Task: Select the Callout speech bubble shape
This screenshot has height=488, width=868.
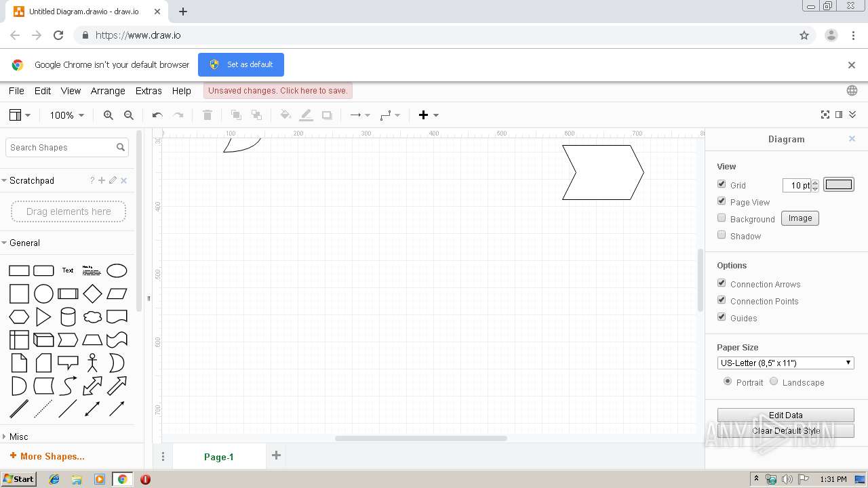Action: tap(68, 363)
